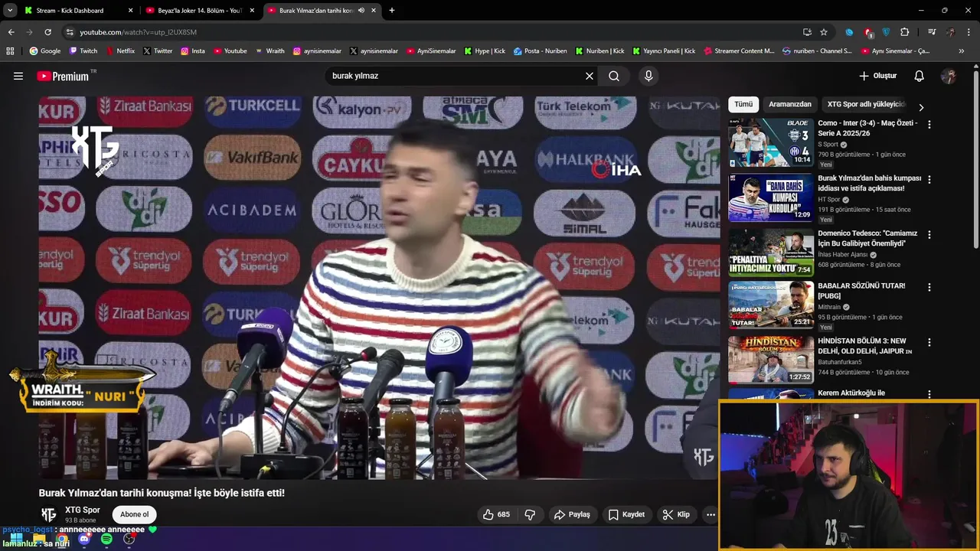Open the XTG Spor channel name
980x551 pixels.
pos(83,510)
